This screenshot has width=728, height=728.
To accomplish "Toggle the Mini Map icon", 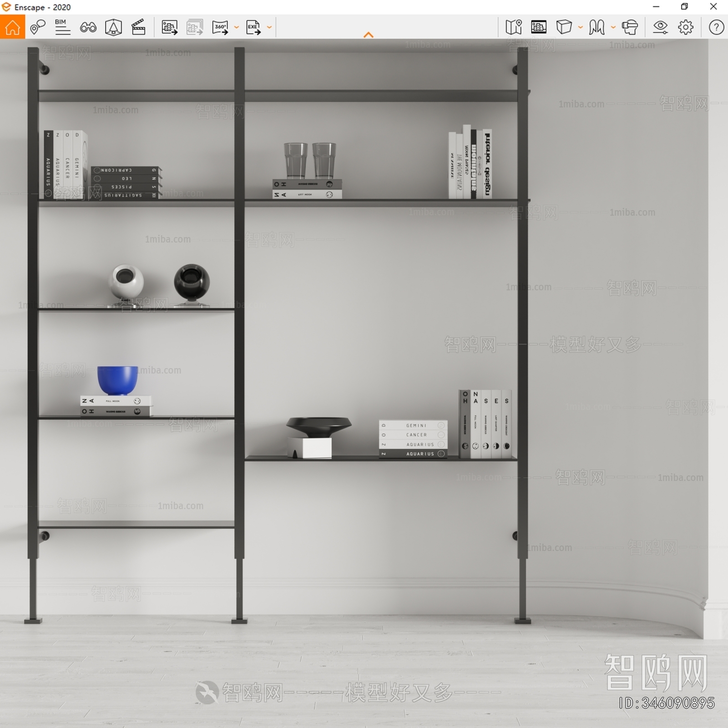I will 514,27.
